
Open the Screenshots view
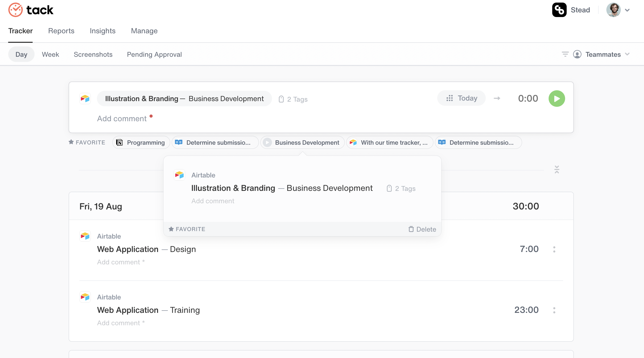93,54
